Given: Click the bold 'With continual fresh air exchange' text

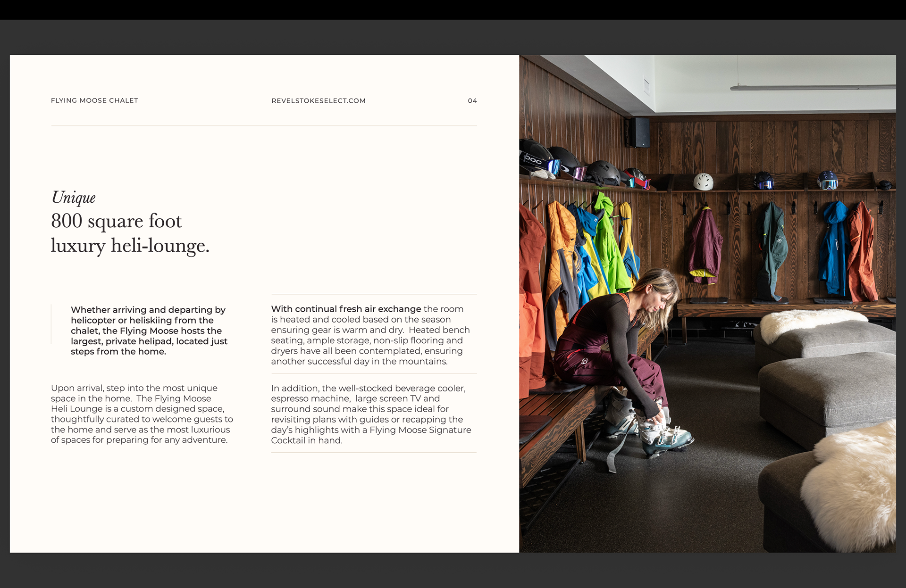Looking at the screenshot, I should (x=345, y=309).
